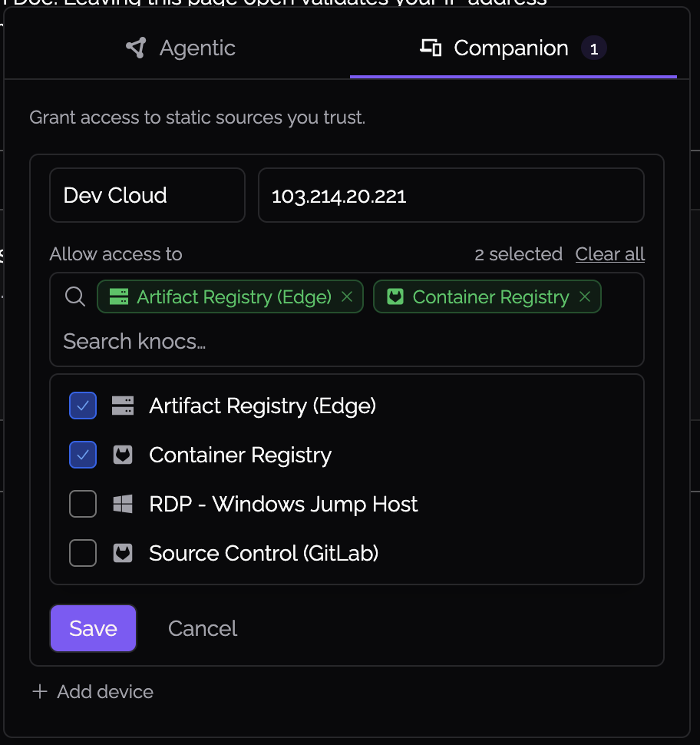
Task: Click the 'Allow access to' label
Action: (116, 254)
